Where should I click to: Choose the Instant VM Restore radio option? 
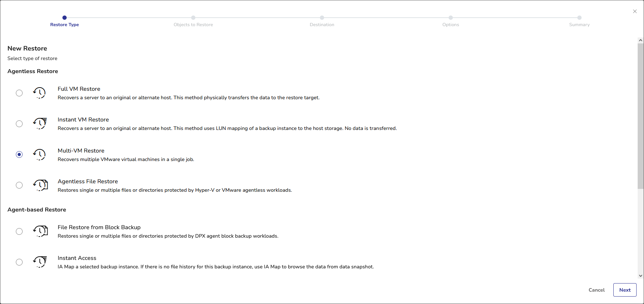pos(19,124)
